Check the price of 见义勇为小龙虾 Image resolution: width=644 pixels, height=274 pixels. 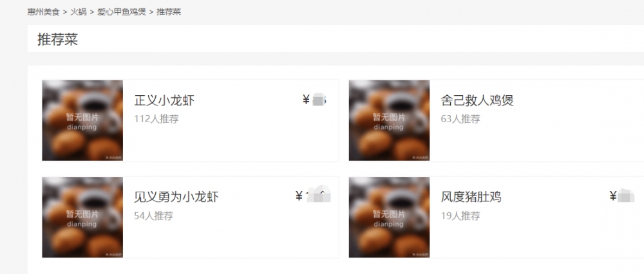tap(313, 196)
